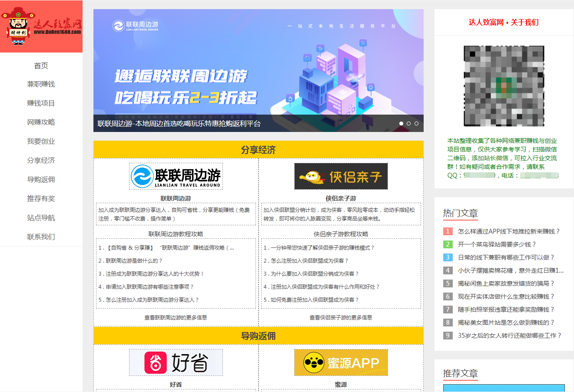574x392 pixels.
Task: Open hot article 现在开实体店做什么生意比较赚钱
Action: click(x=506, y=296)
